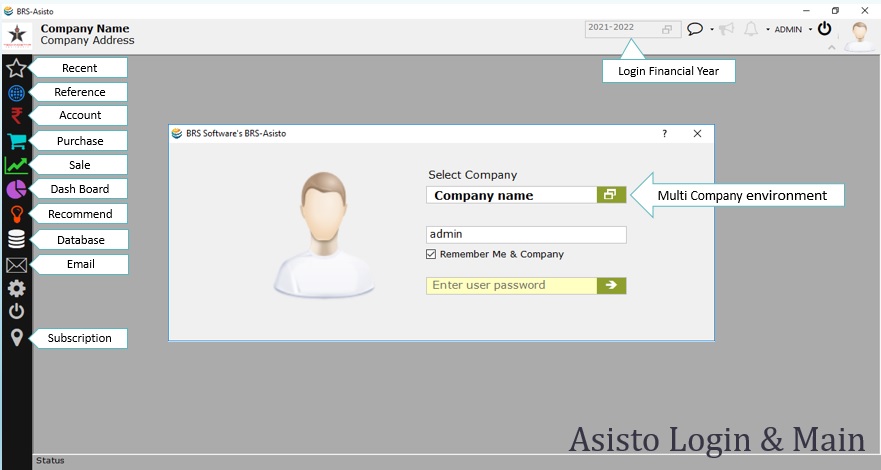Open the company selection green button
The image size is (881, 470).
tap(611, 195)
